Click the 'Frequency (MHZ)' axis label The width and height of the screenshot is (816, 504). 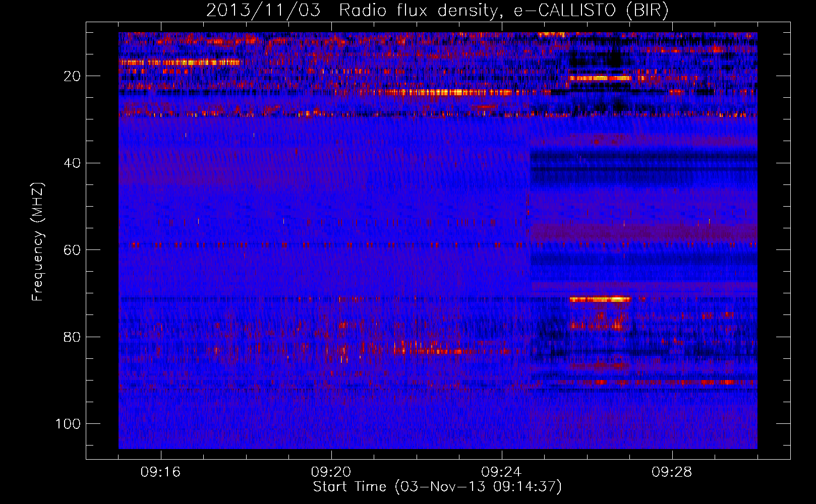38,242
